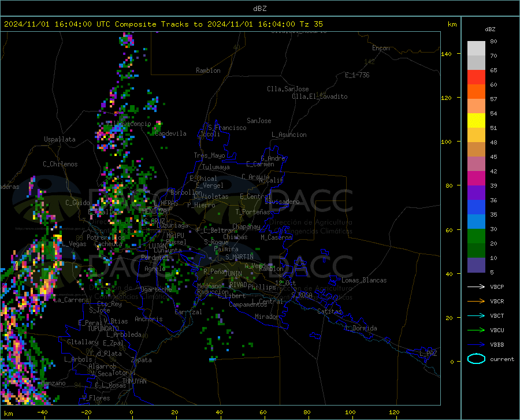The width and height of the screenshot is (520, 420).
Task: Click the 'Ugarteche' map label
Action: [156, 289]
